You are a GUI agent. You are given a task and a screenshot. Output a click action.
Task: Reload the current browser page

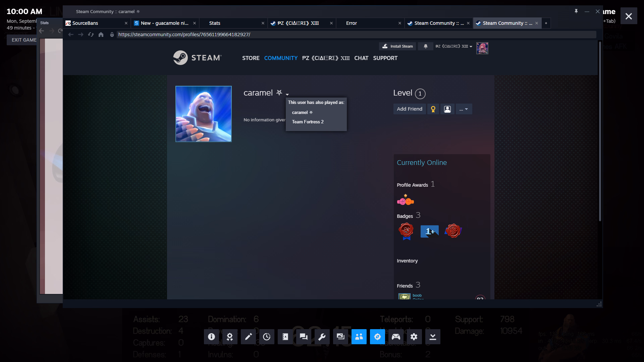(x=91, y=35)
